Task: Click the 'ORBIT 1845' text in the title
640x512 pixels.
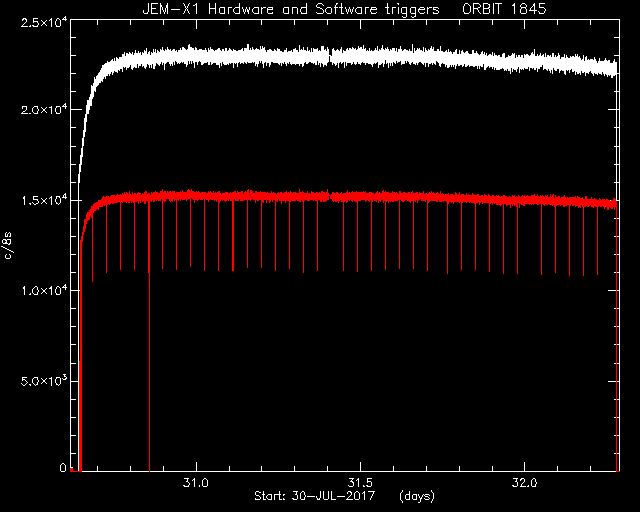Action: (x=504, y=9)
